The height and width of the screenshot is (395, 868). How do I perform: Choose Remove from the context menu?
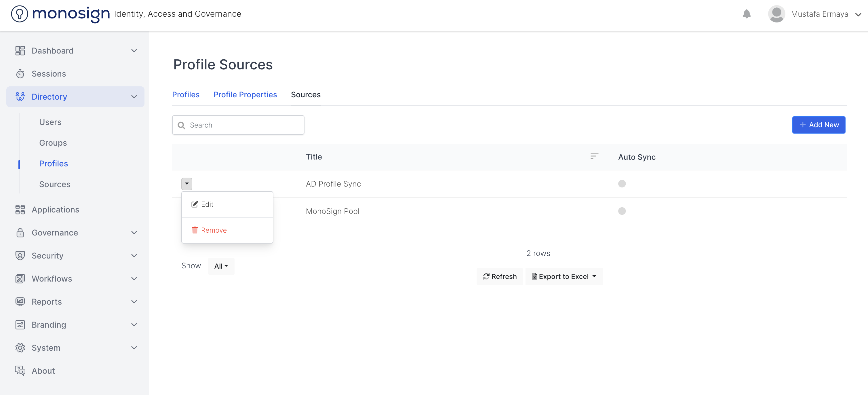[x=214, y=230]
